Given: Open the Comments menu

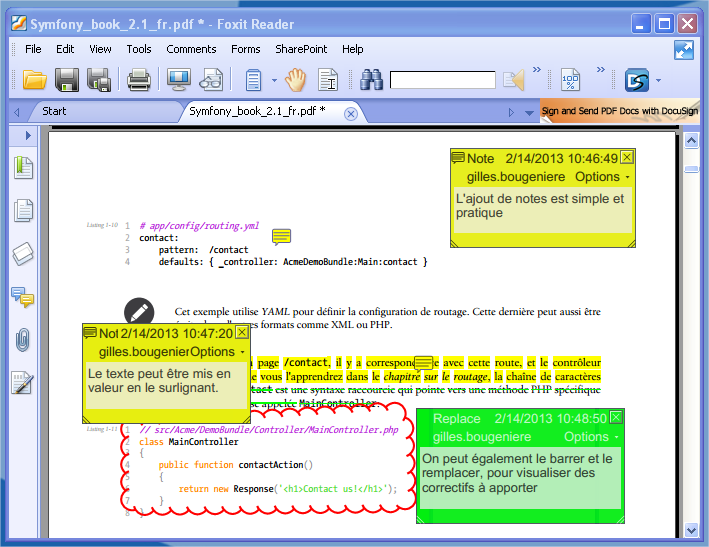Looking at the screenshot, I should coord(191,49).
